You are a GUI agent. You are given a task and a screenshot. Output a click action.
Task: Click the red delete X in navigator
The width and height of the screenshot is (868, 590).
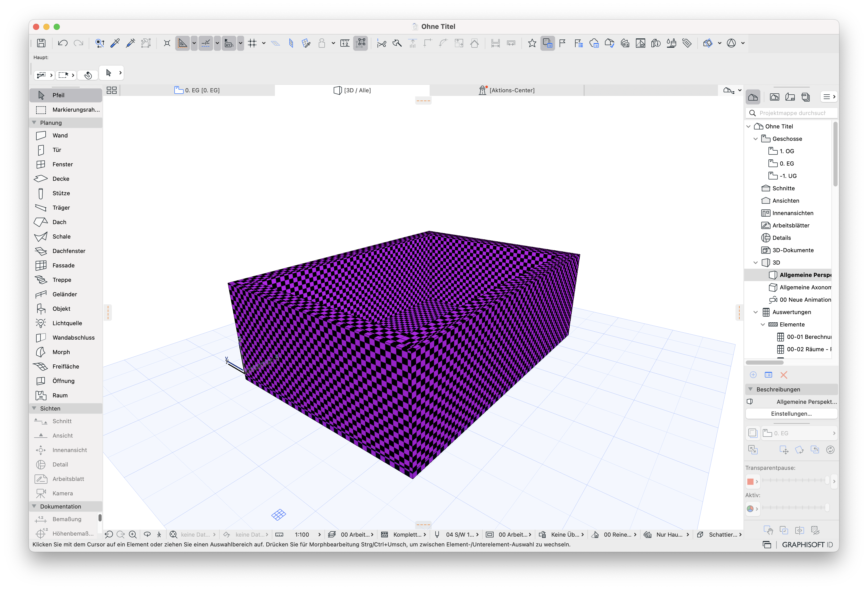(784, 375)
